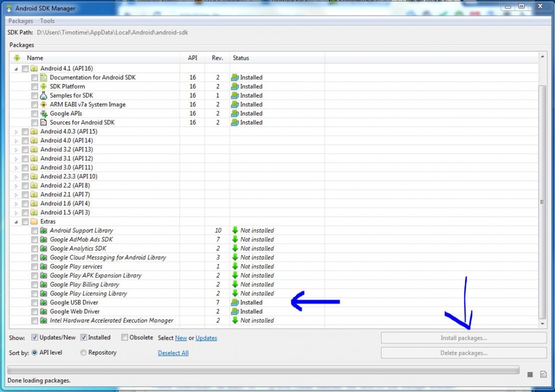Toggle the Updates/New show checkbox

click(34, 337)
